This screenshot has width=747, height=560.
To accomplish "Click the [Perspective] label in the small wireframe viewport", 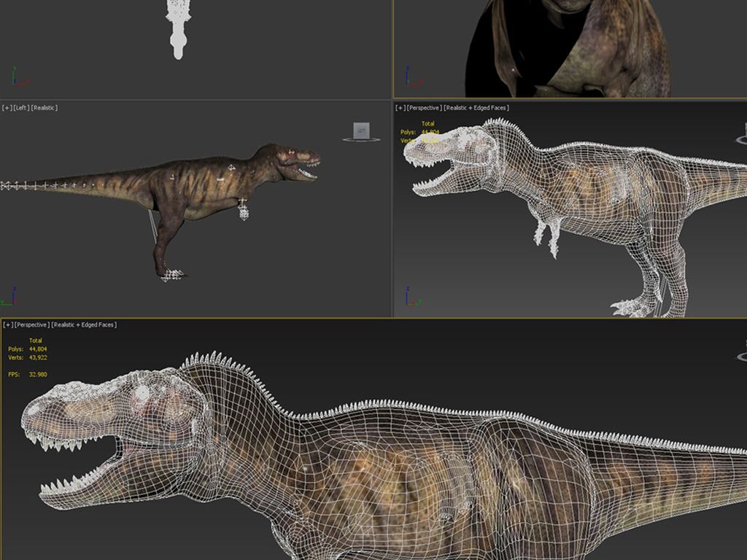I will coord(424,108).
